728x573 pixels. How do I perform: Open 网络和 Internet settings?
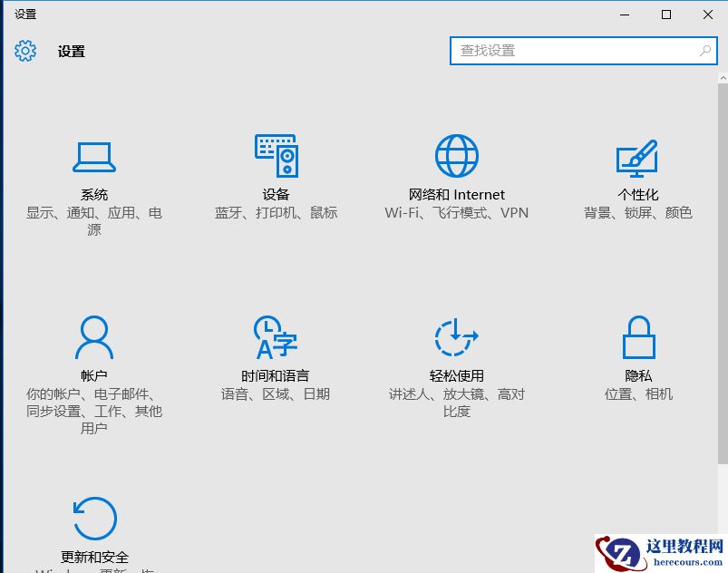pyautogui.click(x=456, y=172)
